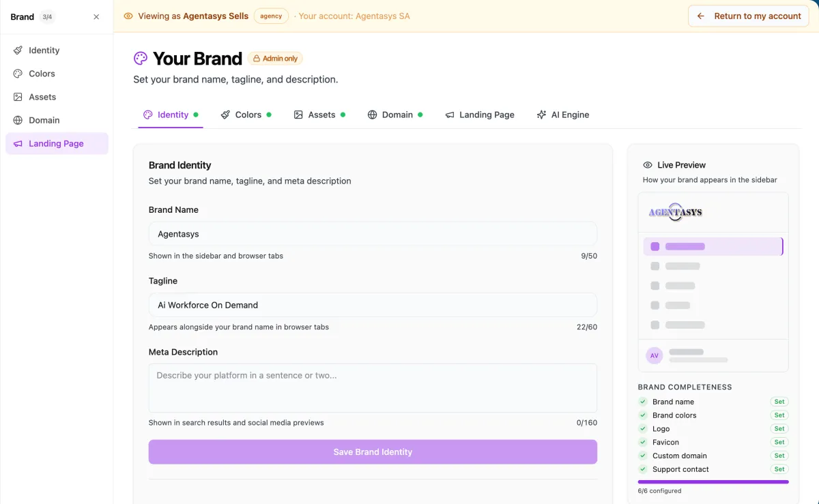This screenshot has height=504, width=819.
Task: Switch to the Colors tab
Action: 246,115
